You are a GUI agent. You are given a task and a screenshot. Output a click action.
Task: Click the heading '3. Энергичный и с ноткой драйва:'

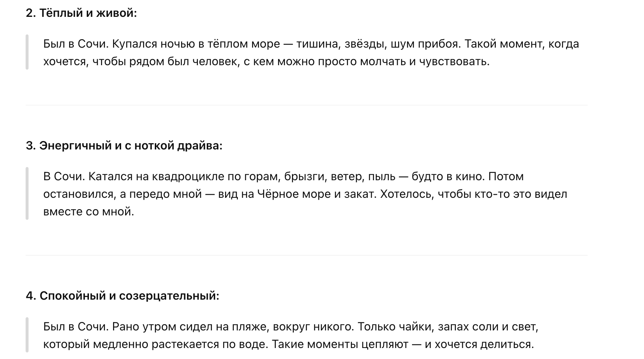click(124, 146)
